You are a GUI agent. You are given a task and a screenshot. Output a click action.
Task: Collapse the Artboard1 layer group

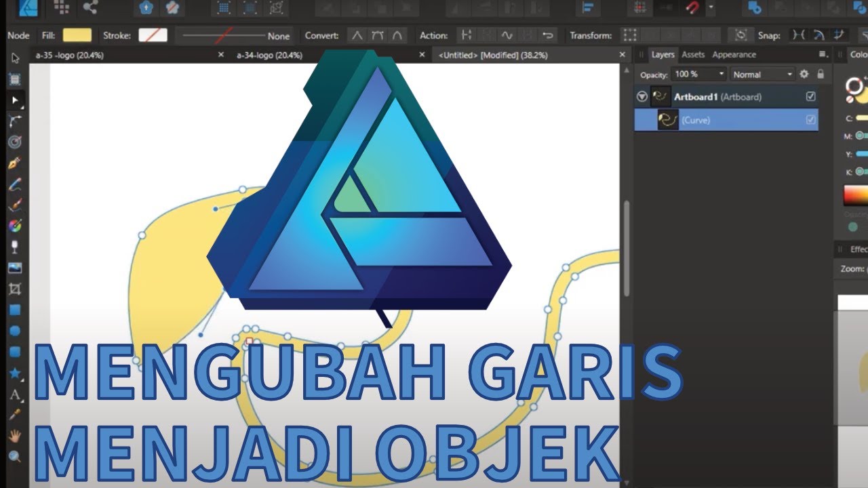[x=642, y=97]
